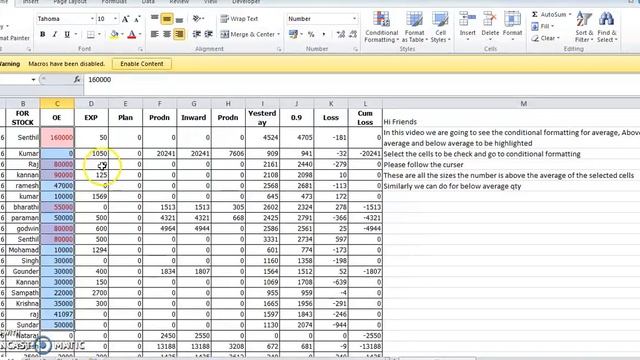Viewport: 640px width, 360px height.
Task: Click Accounting Number Format icon
Action: pos(293,34)
